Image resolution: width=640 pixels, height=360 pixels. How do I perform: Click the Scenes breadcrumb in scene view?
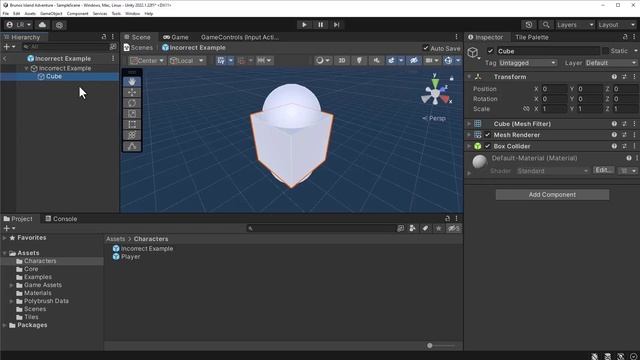(138, 48)
